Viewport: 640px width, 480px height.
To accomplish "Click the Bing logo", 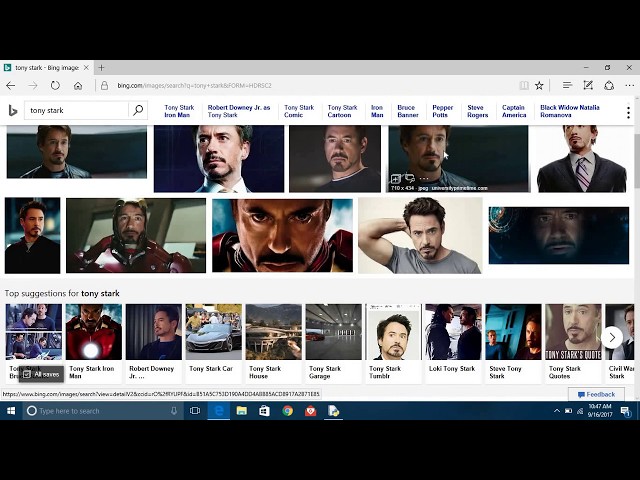I will (x=13, y=110).
